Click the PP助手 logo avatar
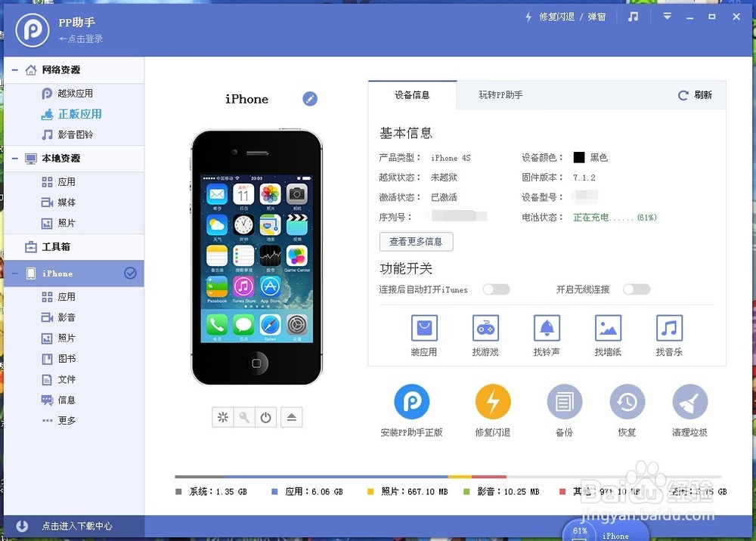This screenshot has width=756, height=541. point(33,30)
